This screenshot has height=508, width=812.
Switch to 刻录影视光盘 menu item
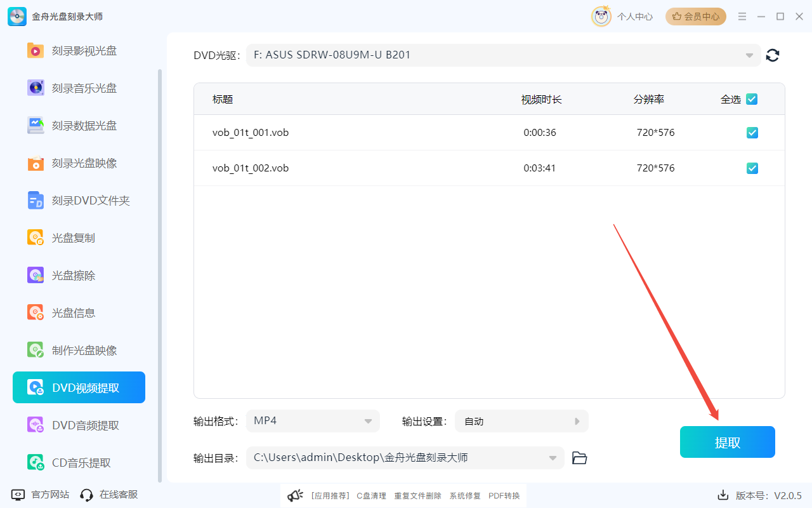[79, 51]
